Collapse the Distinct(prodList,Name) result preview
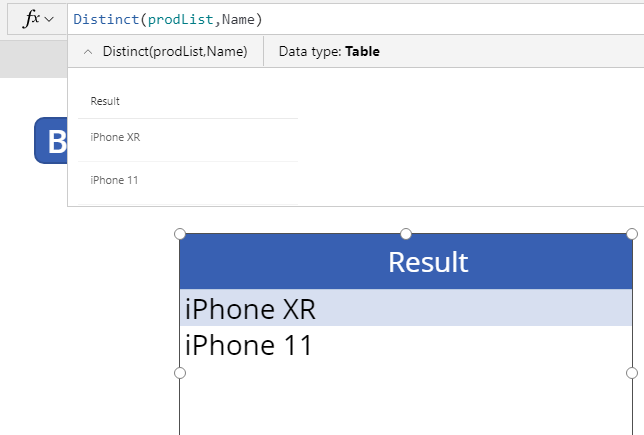 88,52
